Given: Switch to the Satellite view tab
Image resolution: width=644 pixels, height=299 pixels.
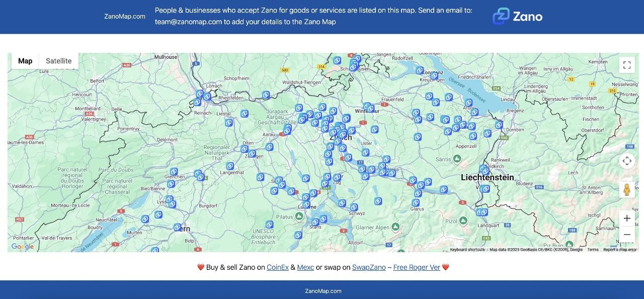Looking at the screenshot, I should [59, 61].
